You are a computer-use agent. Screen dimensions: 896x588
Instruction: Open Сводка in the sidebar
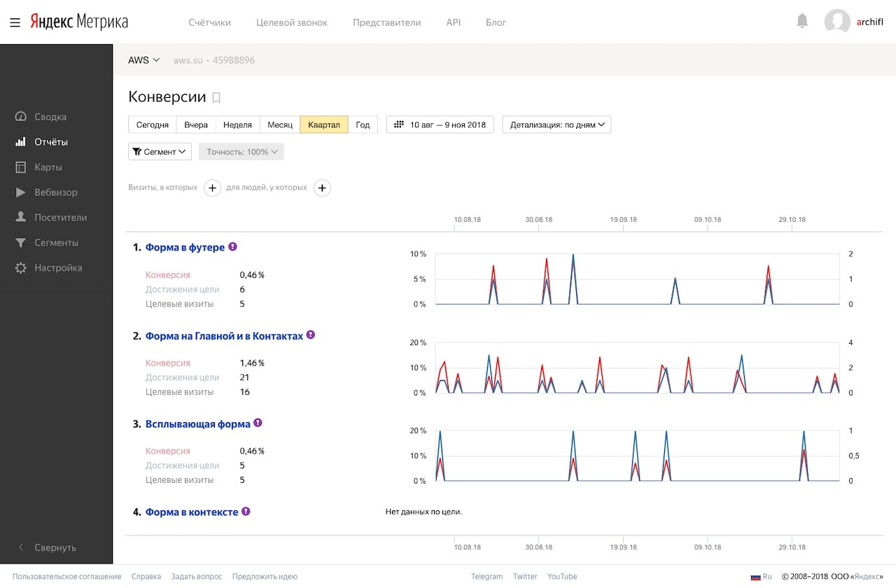(50, 117)
